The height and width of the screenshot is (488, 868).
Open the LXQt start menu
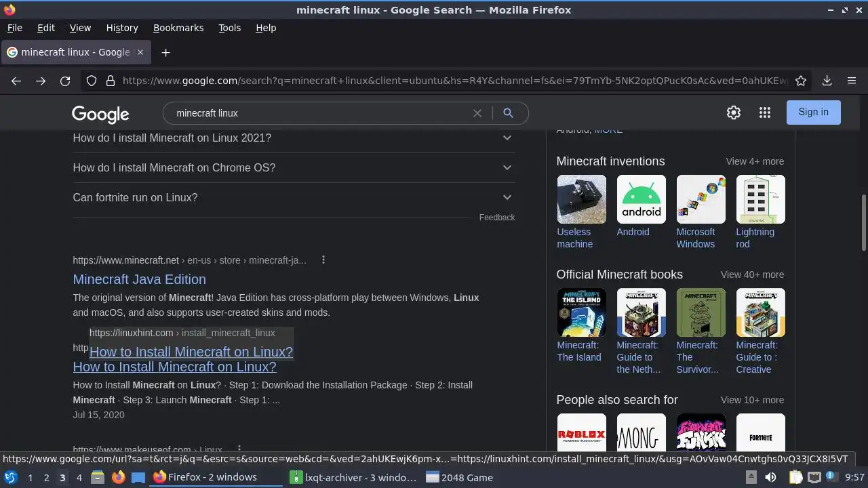click(11, 477)
